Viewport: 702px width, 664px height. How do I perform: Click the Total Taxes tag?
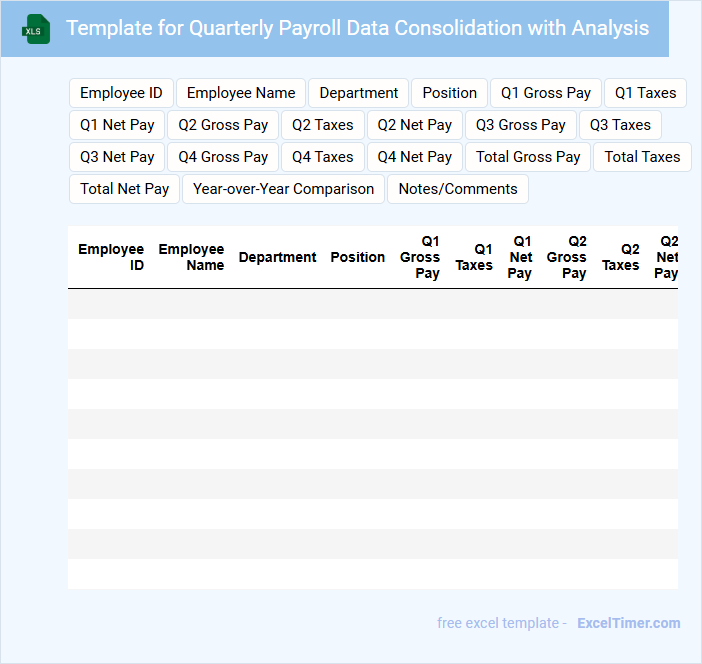pos(642,157)
